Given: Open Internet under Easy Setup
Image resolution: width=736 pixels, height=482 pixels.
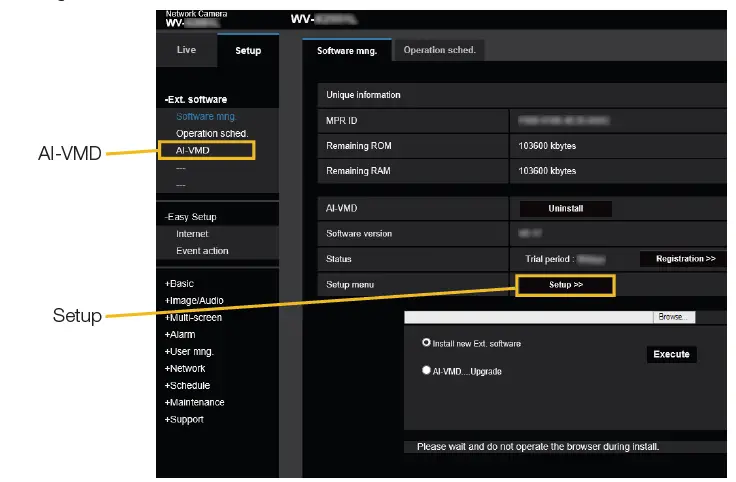Looking at the screenshot, I should click(192, 234).
